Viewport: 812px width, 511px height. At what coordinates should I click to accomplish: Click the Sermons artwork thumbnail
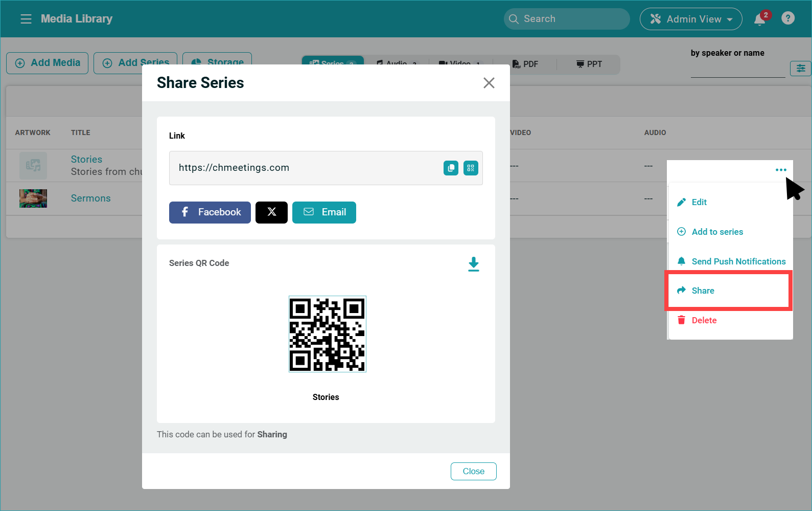33,198
